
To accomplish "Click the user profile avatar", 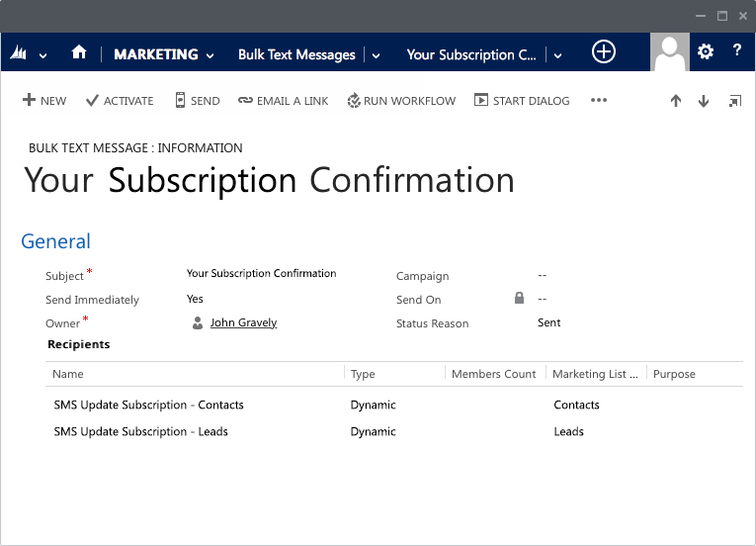I will click(x=670, y=51).
